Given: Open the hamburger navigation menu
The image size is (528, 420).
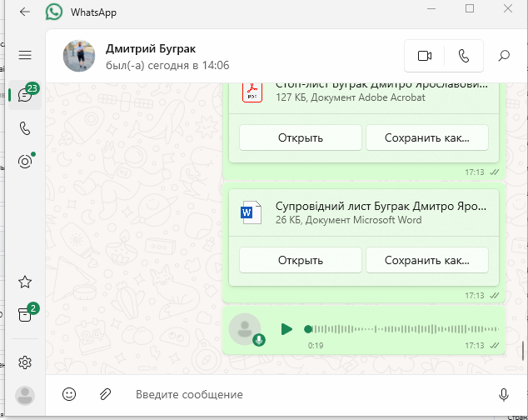Looking at the screenshot, I should tap(25, 55).
